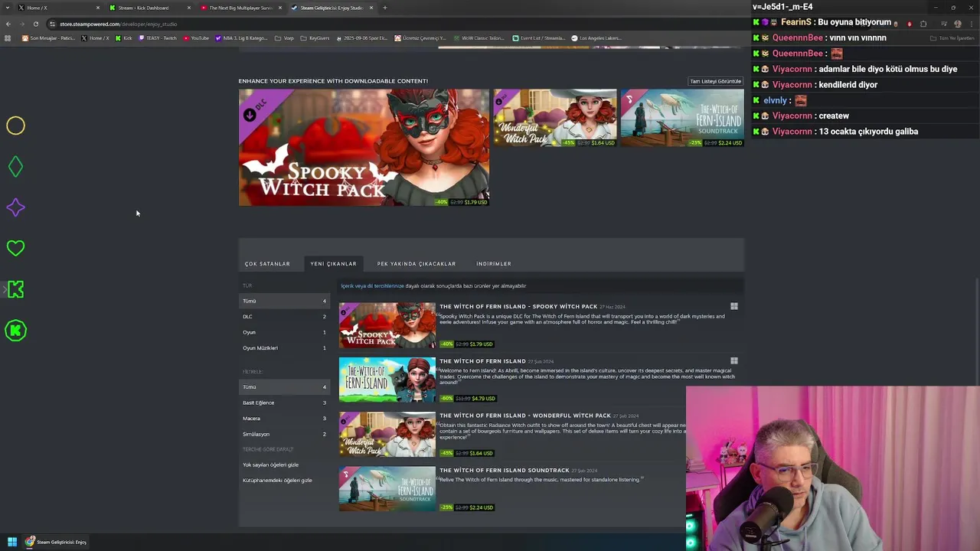Select the ÇOK SATANLAR tab
The width and height of the screenshot is (980, 551).
point(267,264)
